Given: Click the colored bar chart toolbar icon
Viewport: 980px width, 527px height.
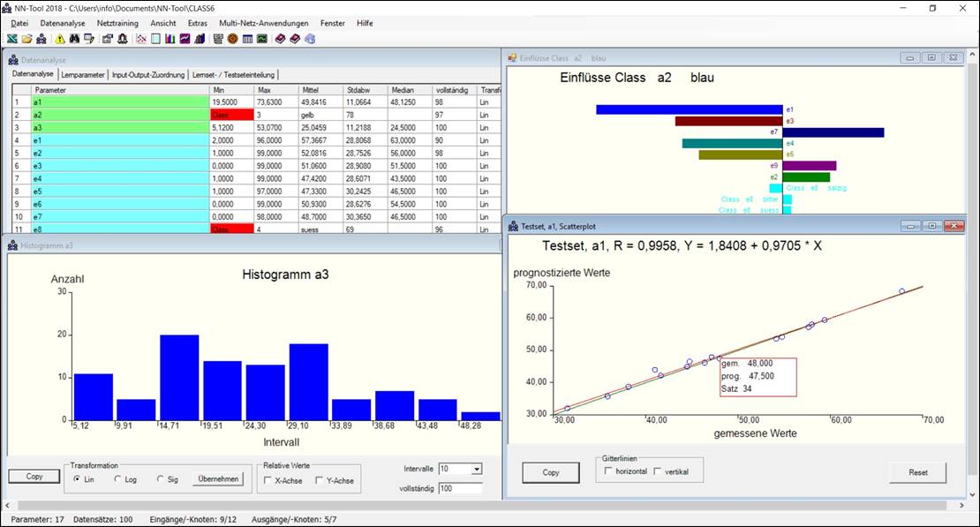Looking at the screenshot, I should tap(170, 39).
